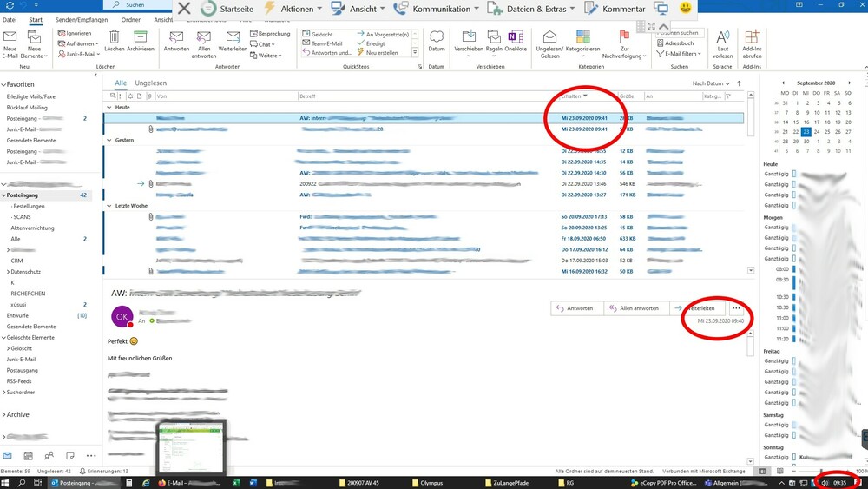
Task: Archive the message with the Archivieren icon
Action: coord(141,38)
